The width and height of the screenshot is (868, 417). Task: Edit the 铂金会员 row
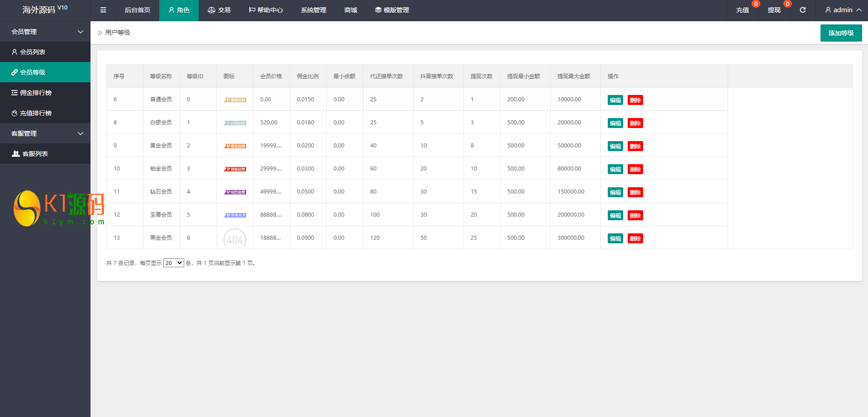click(615, 169)
